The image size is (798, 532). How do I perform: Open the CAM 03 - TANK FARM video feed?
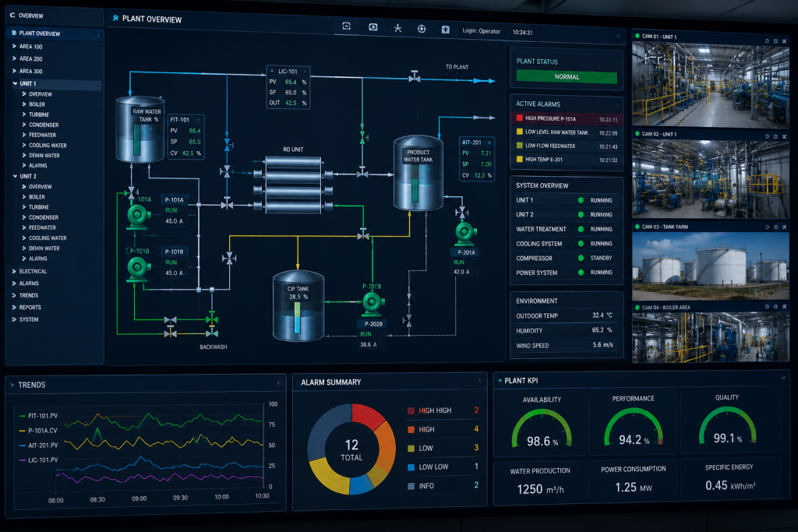[x=710, y=266]
